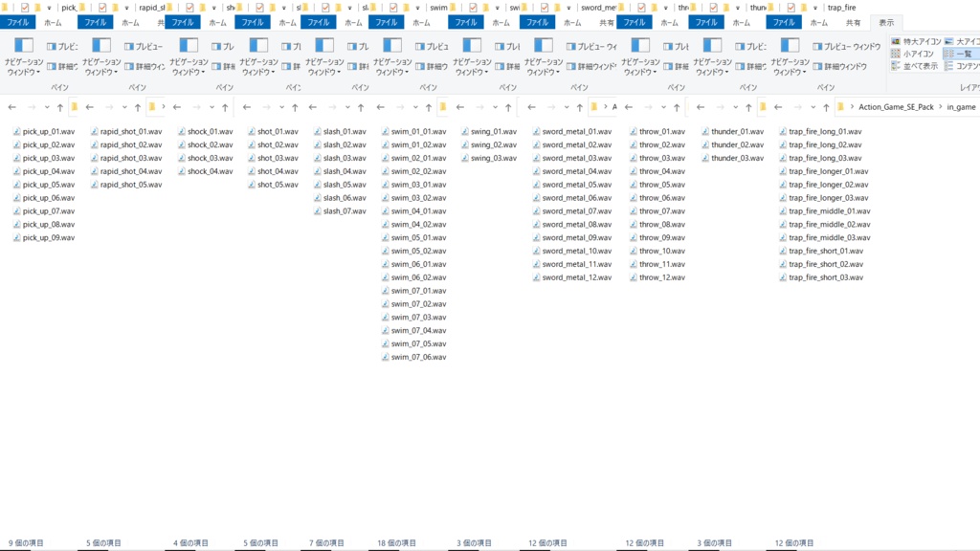Open ファイル tab in trap_fire window
This screenshot has height=551, width=980.
point(784,23)
